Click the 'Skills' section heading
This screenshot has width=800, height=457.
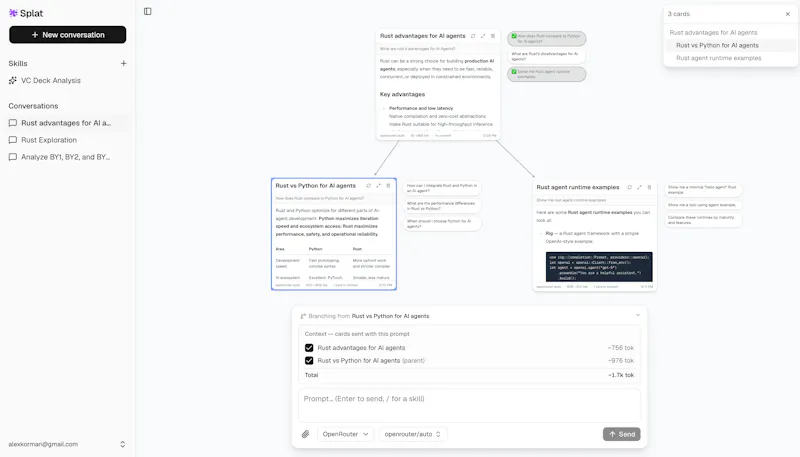(x=18, y=63)
